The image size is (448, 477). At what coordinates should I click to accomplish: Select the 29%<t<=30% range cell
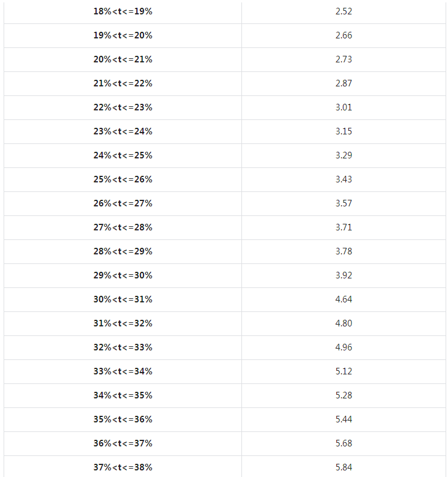(x=123, y=275)
